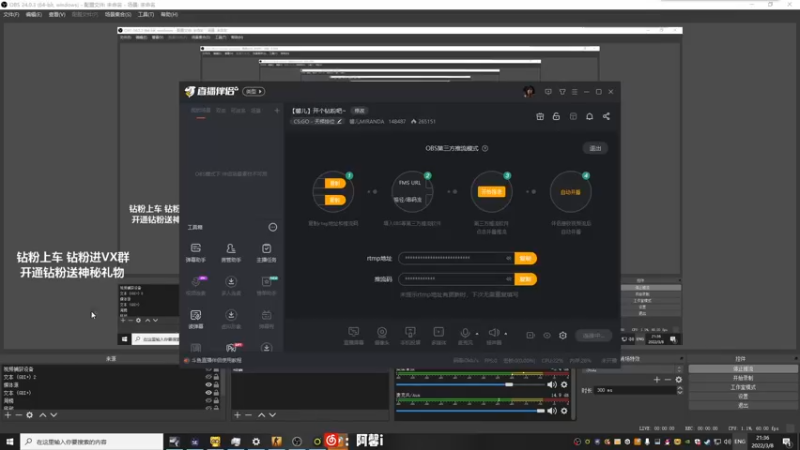
Task: Open the hamburger menu in the companion title bar
Action: pyautogui.click(x=574, y=92)
